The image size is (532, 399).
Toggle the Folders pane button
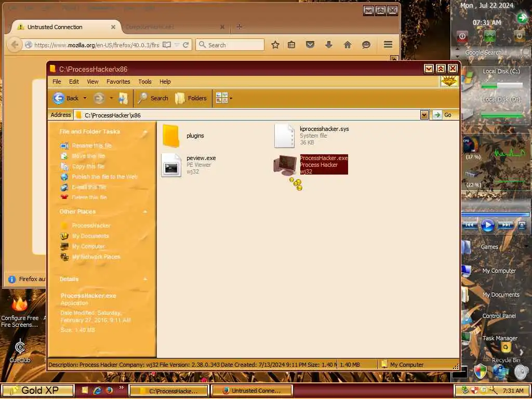pyautogui.click(x=191, y=98)
